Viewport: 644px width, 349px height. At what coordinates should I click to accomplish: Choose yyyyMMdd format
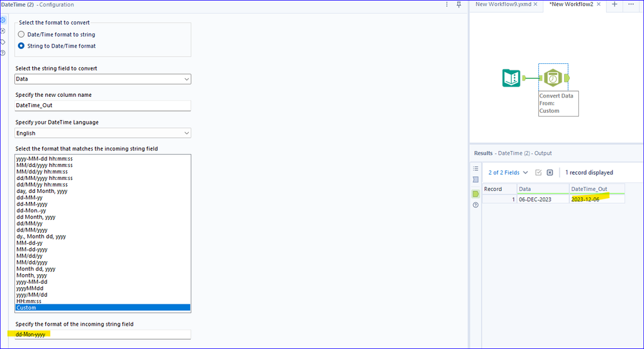click(102, 288)
